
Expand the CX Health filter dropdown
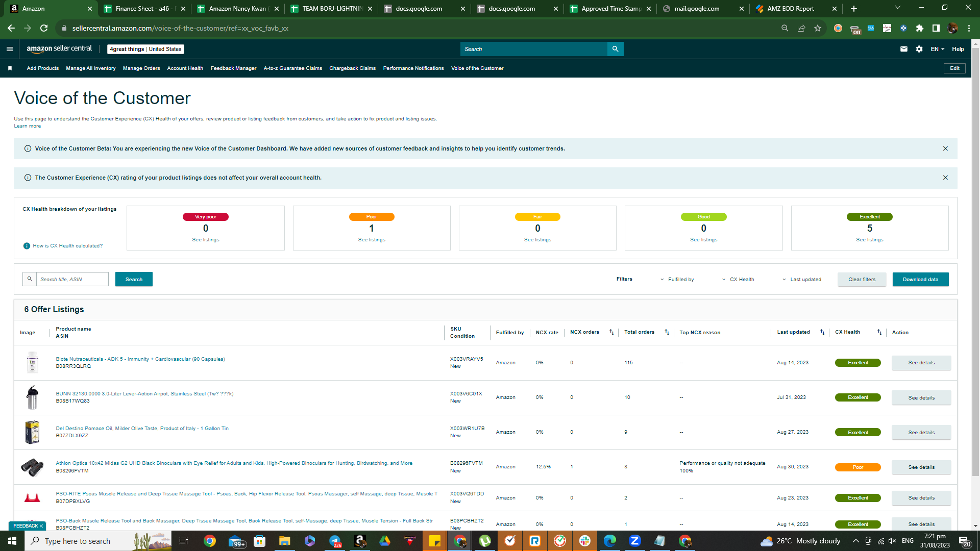(x=738, y=280)
